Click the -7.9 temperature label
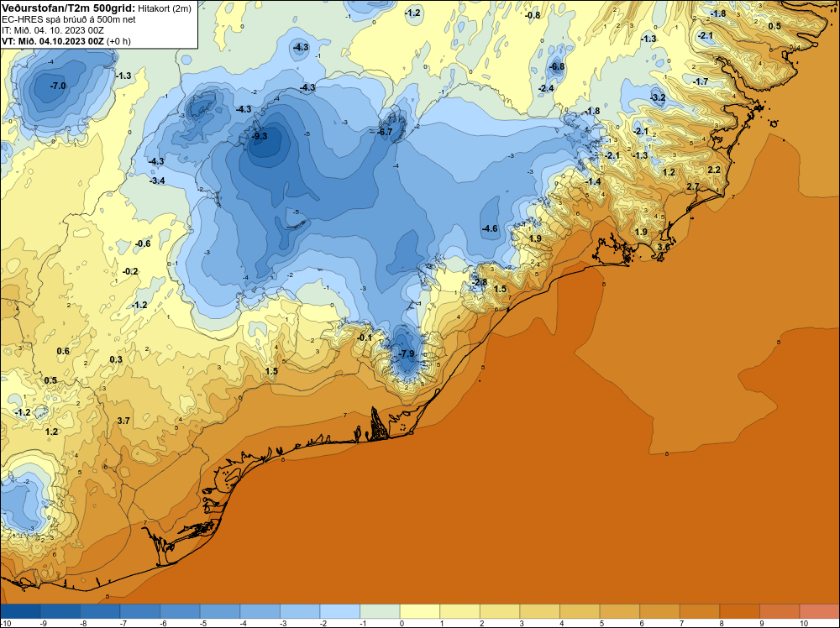Viewport: 840px width, 628px height. pos(407,353)
